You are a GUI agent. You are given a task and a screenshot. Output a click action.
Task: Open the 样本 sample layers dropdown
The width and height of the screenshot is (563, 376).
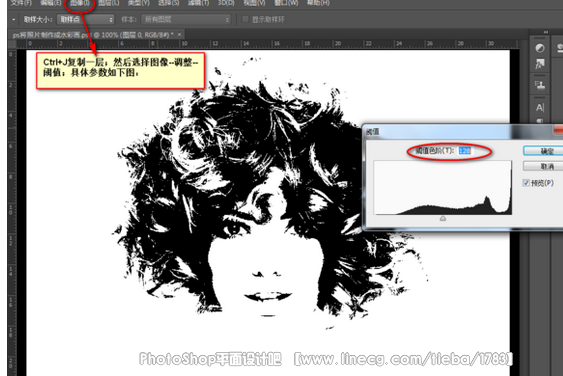pyautogui.click(x=186, y=19)
